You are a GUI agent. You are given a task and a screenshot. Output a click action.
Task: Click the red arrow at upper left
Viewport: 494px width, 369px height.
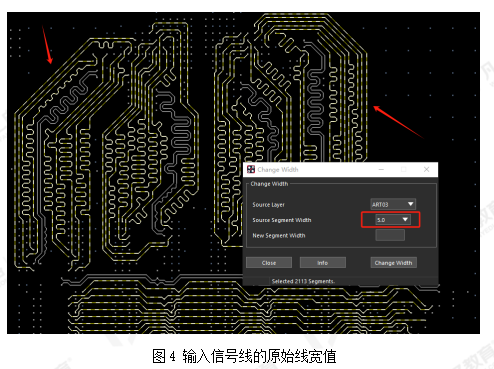click(x=47, y=45)
